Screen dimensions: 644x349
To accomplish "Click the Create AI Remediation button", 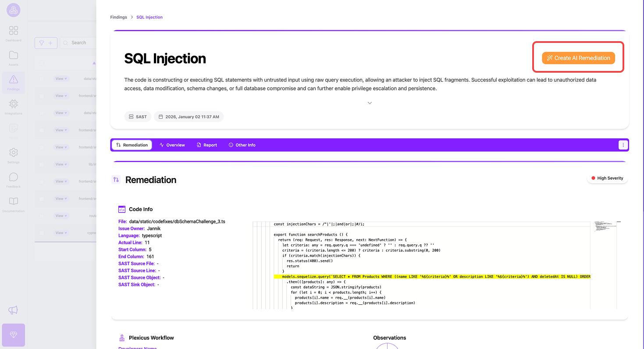I will (x=578, y=57).
